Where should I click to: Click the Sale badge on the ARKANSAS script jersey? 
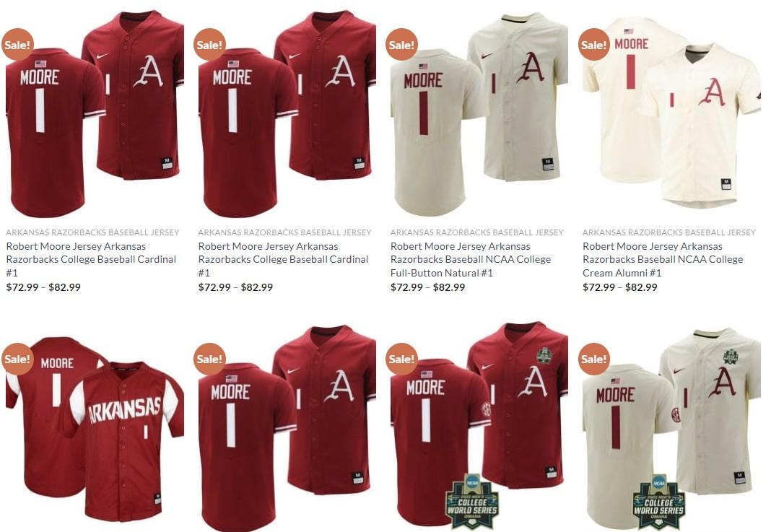point(17,359)
